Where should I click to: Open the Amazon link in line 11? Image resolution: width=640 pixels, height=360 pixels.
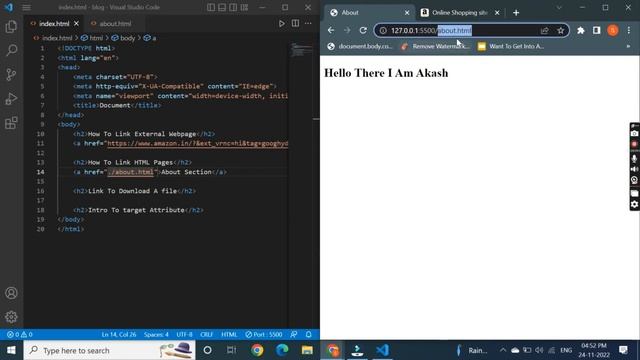(198, 143)
